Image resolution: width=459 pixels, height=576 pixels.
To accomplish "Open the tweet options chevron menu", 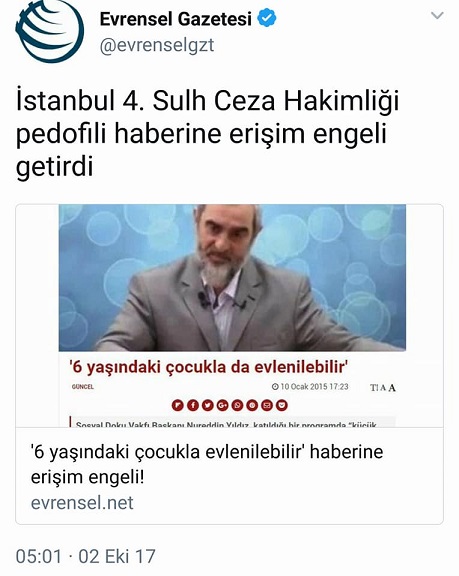I will coord(437,15).
